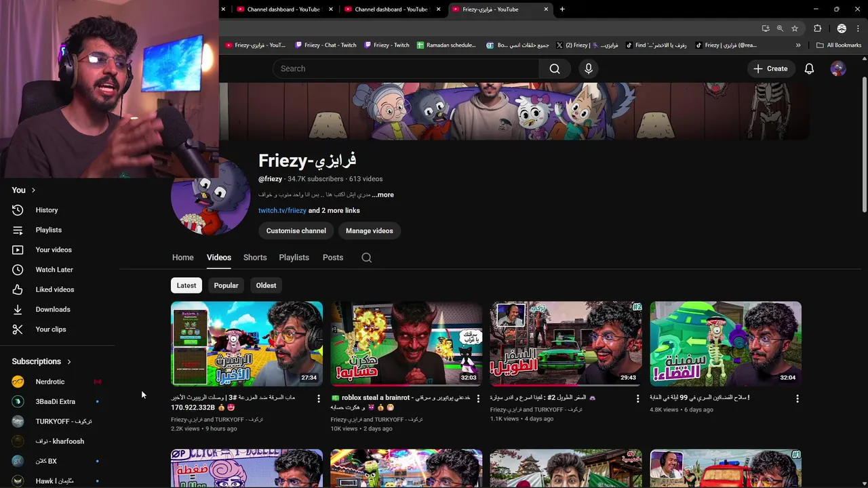Open the 29:43 video thumbnail

pos(566,344)
